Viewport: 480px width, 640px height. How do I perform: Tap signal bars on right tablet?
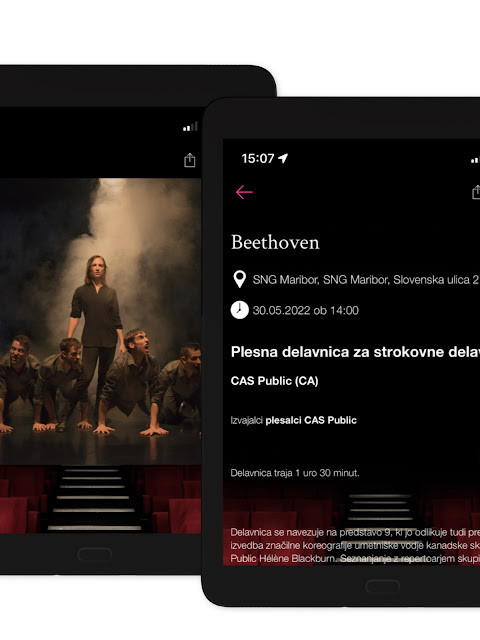[x=476, y=160]
